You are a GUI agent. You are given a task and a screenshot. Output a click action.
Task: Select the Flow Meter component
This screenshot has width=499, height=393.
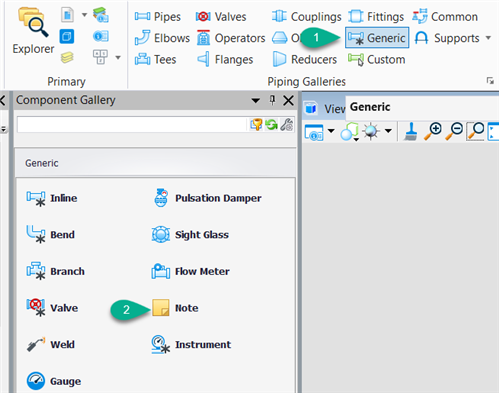[191, 271]
